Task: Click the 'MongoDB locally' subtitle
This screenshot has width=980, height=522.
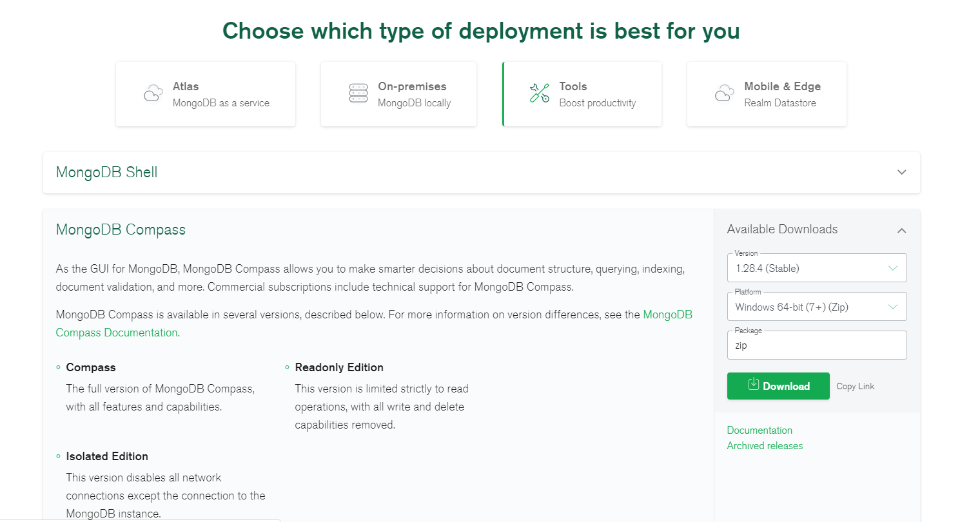Action: [414, 103]
